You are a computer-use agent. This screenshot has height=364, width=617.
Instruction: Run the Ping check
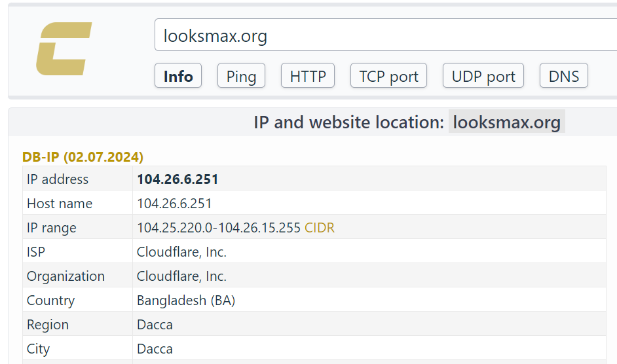pyautogui.click(x=241, y=77)
